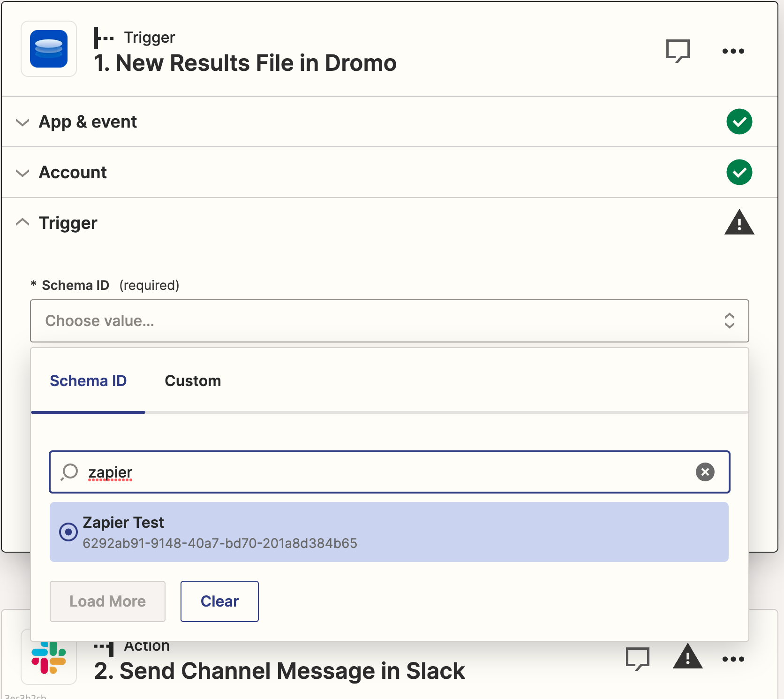Click the Zapier Test option name
Screen dimensions: 784x699
point(123,522)
